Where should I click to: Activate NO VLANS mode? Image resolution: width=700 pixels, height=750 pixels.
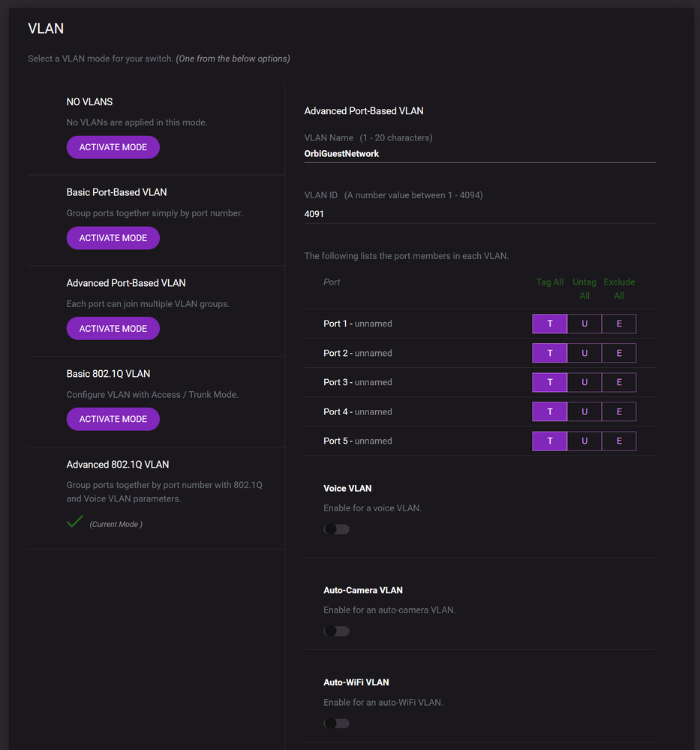pyautogui.click(x=113, y=147)
